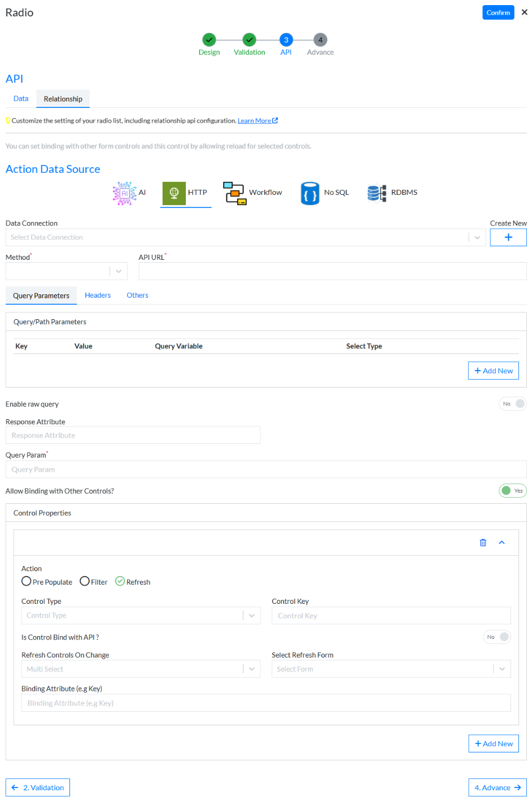Select the Workflow data source icon
Viewport: 532px width, 801px height.
pos(234,193)
